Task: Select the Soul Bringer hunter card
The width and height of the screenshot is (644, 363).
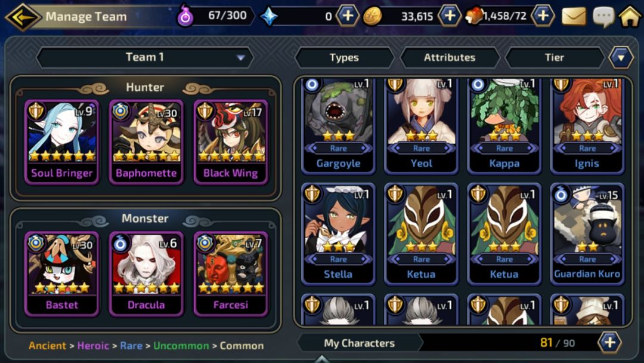Action: [61, 142]
